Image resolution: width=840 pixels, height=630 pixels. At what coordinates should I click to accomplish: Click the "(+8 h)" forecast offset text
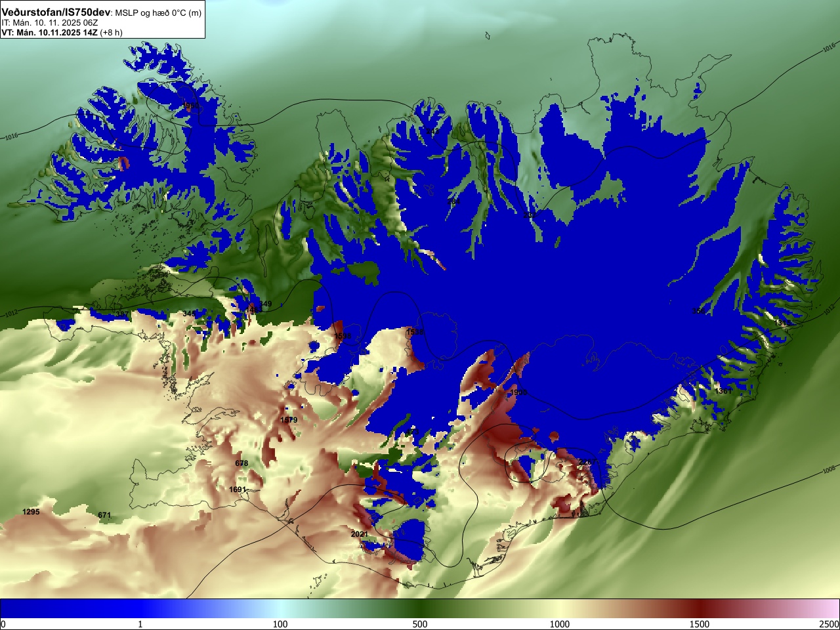[111, 32]
